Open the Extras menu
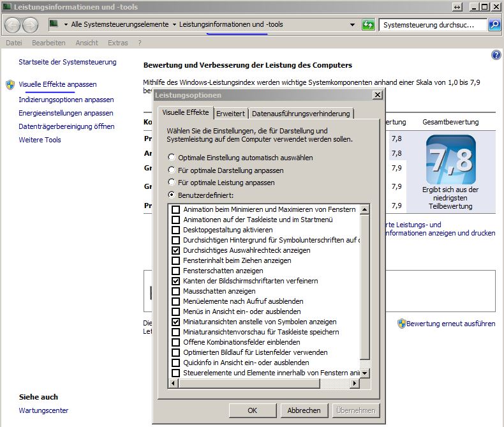 pyautogui.click(x=117, y=43)
